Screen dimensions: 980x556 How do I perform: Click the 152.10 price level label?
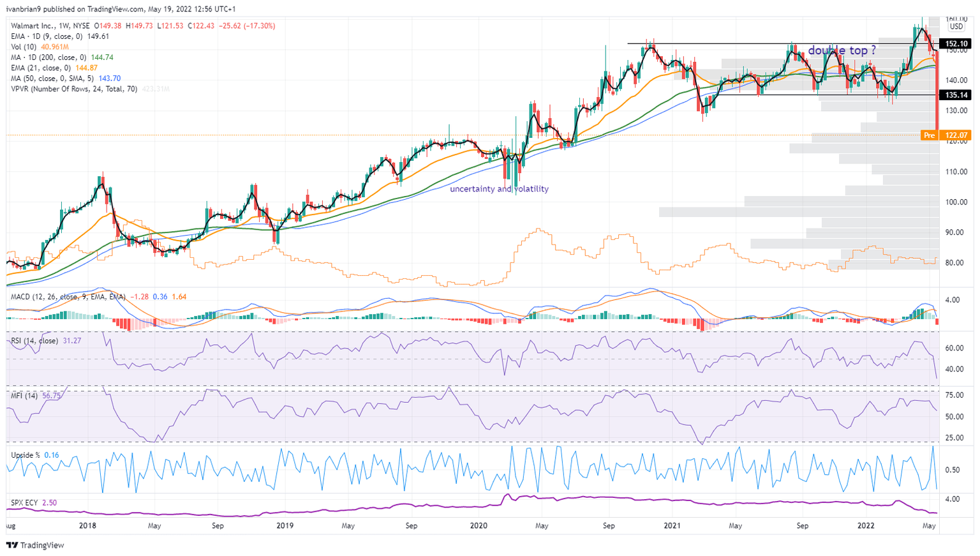(x=956, y=44)
